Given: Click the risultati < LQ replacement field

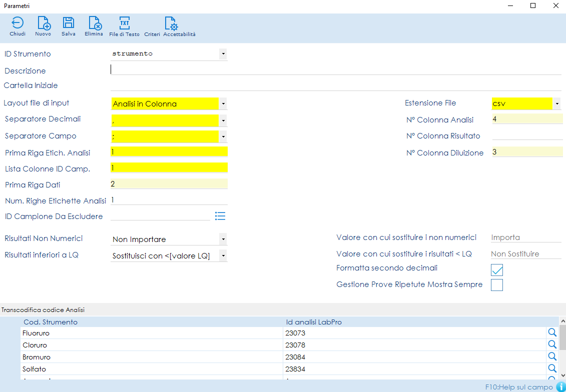Looking at the screenshot, I should click(x=526, y=254).
